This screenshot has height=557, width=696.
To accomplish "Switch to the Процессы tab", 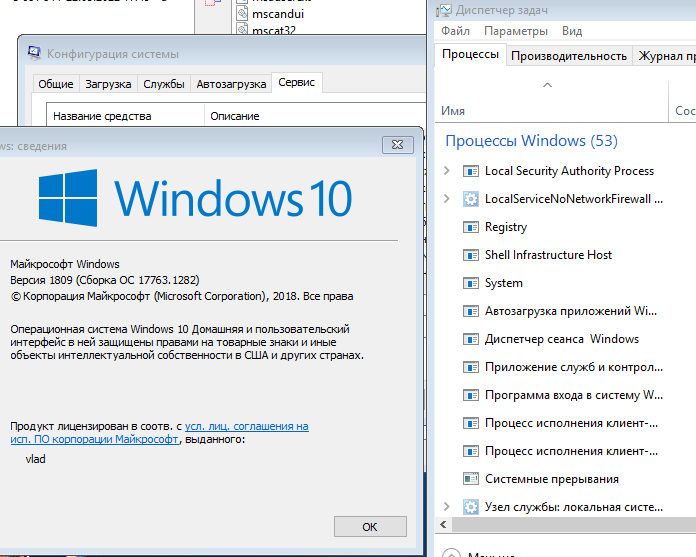I will pos(471,55).
